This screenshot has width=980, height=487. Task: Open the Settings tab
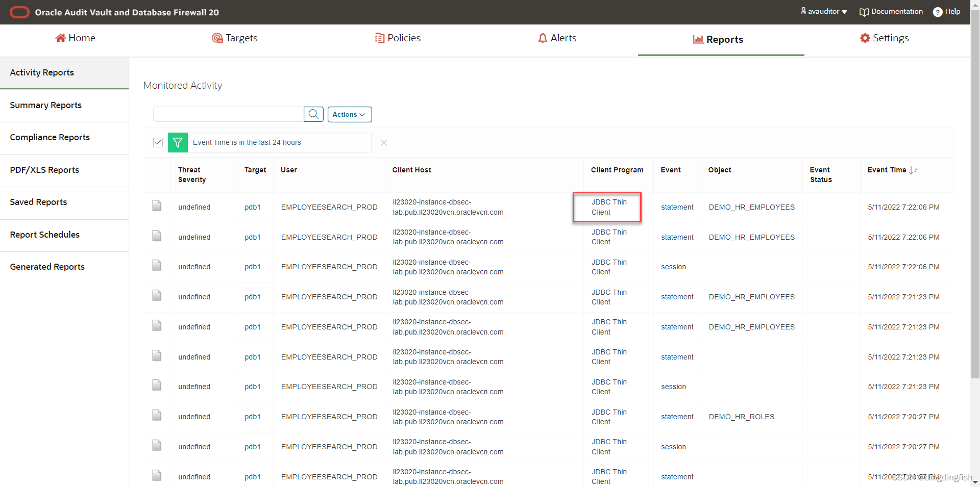(x=885, y=38)
